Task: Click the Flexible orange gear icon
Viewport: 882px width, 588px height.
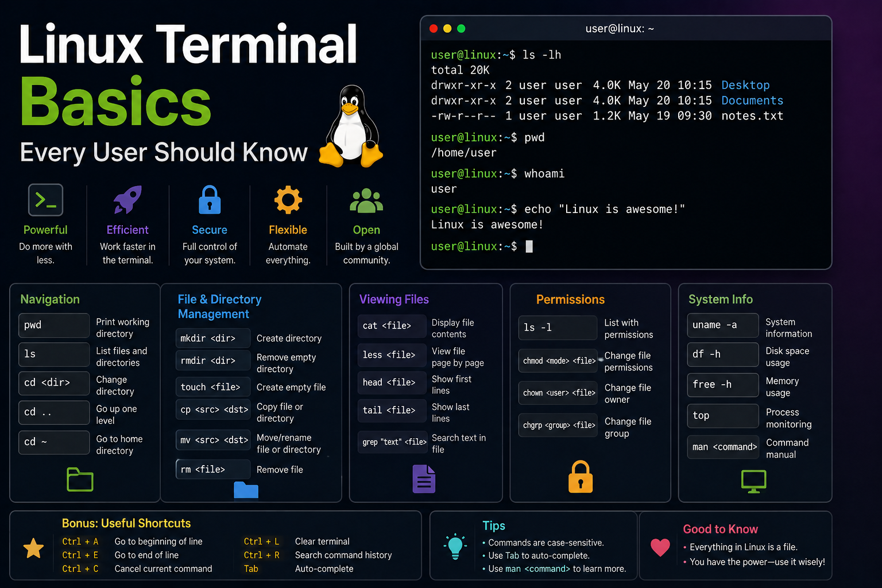Action: click(x=288, y=200)
